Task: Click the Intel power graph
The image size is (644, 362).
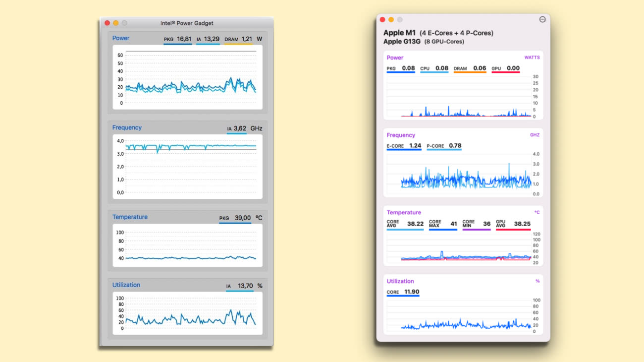Action: click(187, 77)
